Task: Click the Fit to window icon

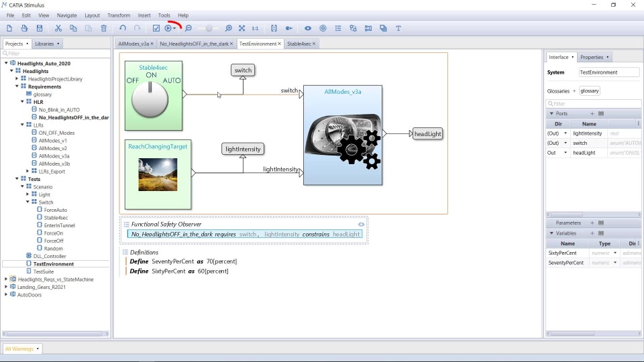Action: (242, 28)
